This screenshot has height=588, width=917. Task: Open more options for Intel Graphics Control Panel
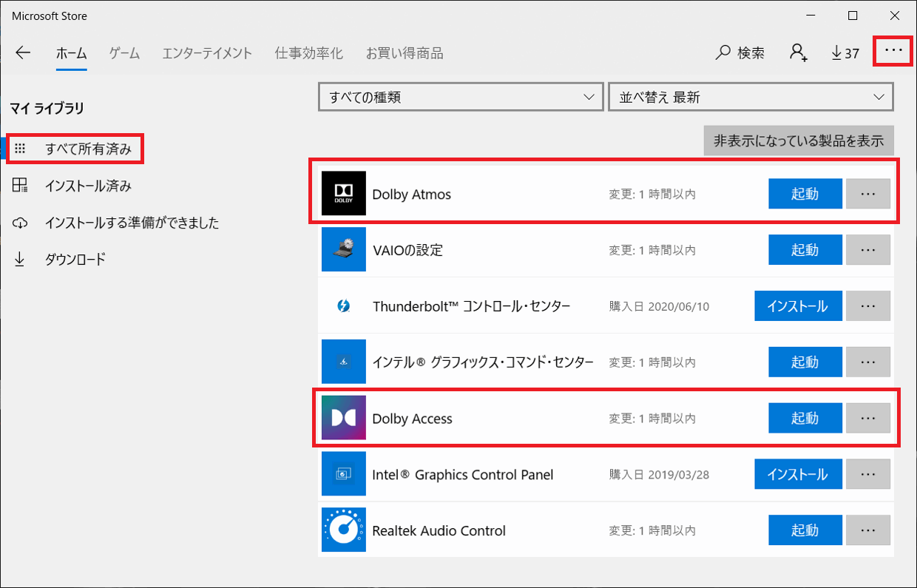click(x=868, y=474)
